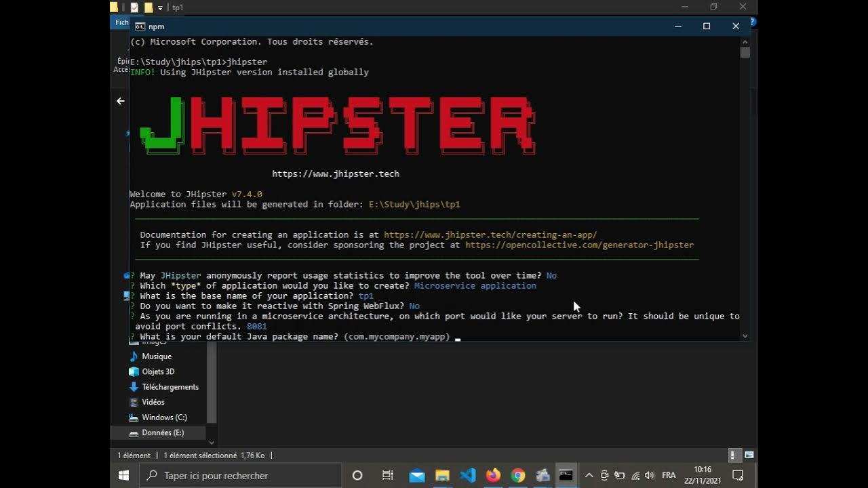
Task: Click the Windows (C:) drive icon
Action: pyautogui.click(x=134, y=418)
